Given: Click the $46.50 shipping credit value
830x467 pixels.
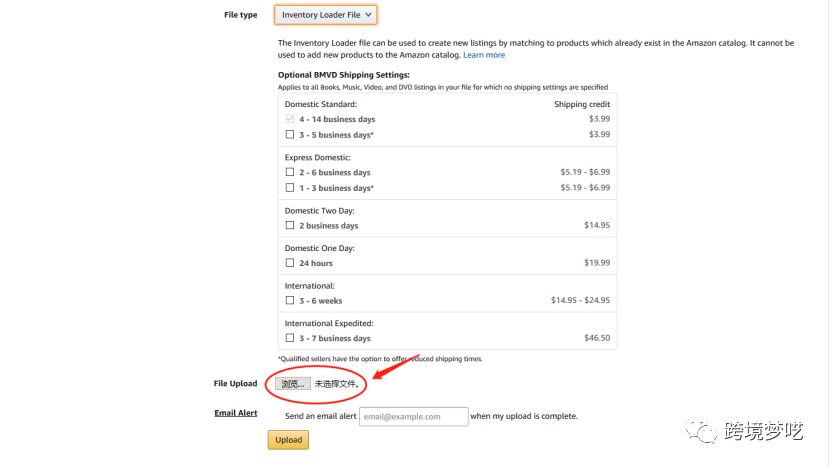Looking at the screenshot, I should click(597, 338).
